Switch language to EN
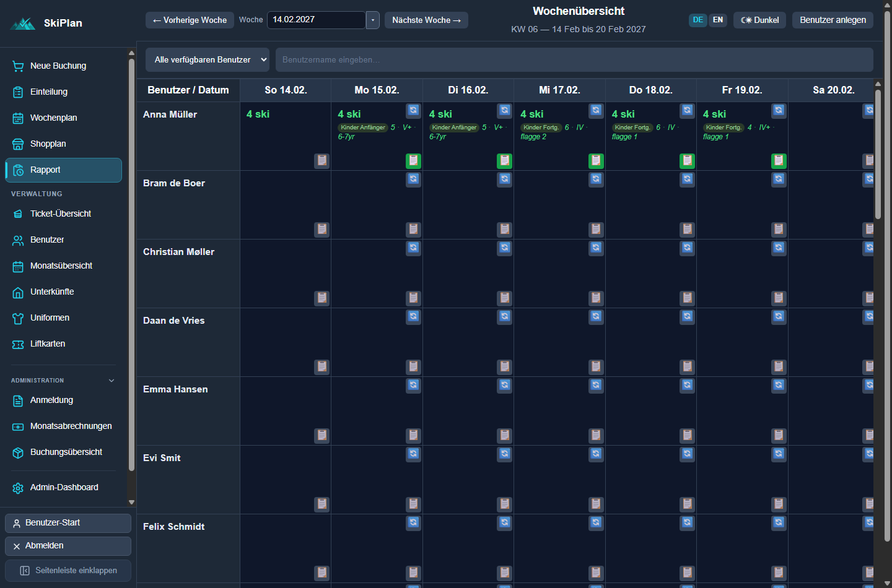Screen dimensions: 892x588 coord(718,20)
